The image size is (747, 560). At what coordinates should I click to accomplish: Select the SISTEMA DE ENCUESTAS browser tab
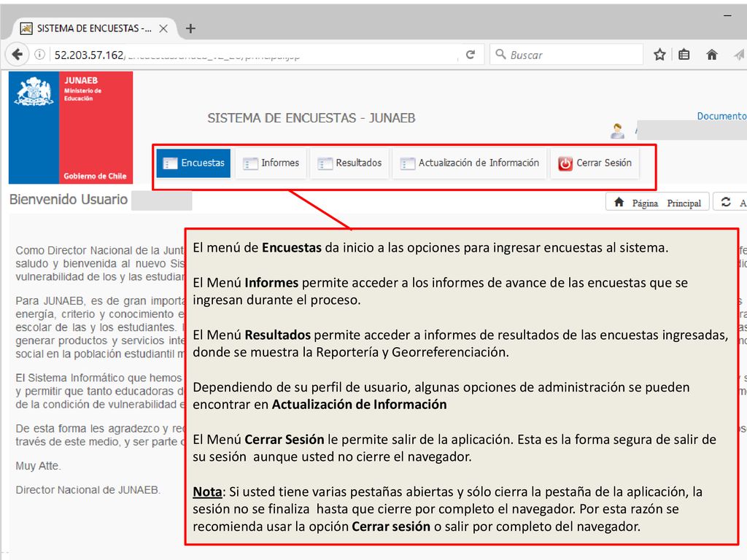point(93,28)
